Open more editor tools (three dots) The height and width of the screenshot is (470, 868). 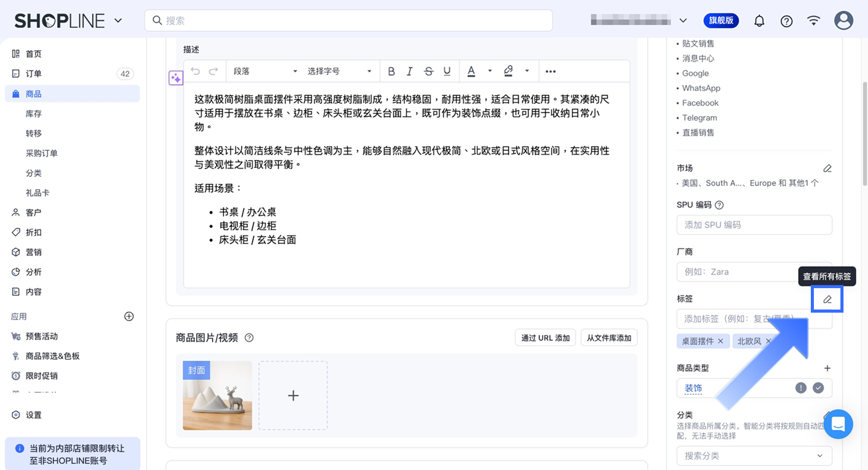(x=550, y=71)
